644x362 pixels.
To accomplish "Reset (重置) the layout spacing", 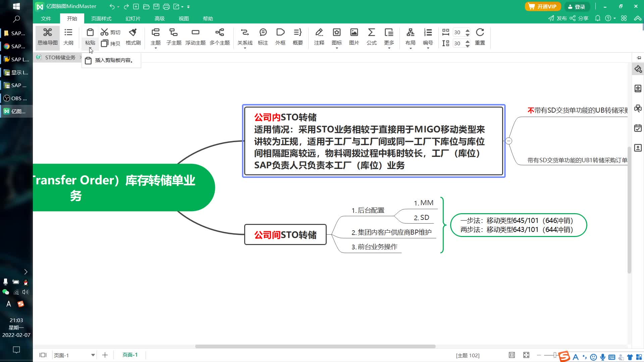I will (480, 37).
